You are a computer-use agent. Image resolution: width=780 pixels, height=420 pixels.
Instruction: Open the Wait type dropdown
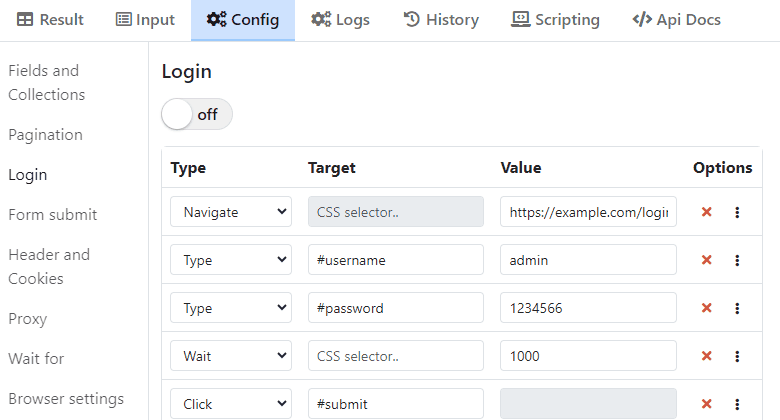[x=231, y=355]
